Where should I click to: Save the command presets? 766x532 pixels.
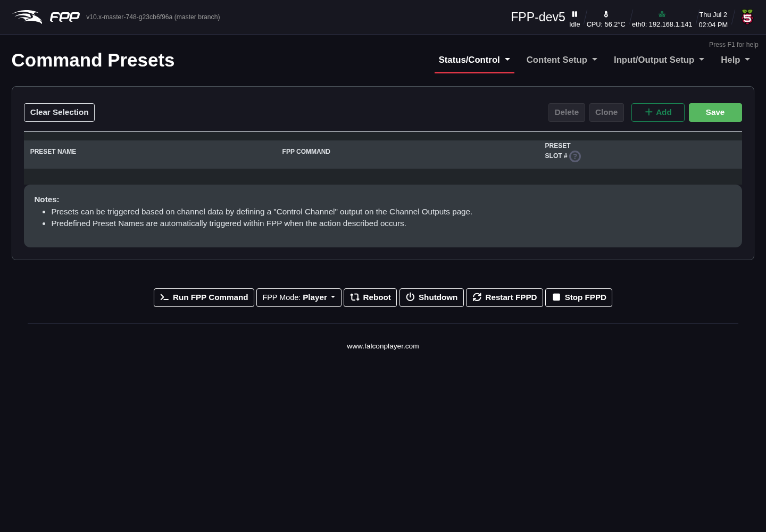(715, 112)
